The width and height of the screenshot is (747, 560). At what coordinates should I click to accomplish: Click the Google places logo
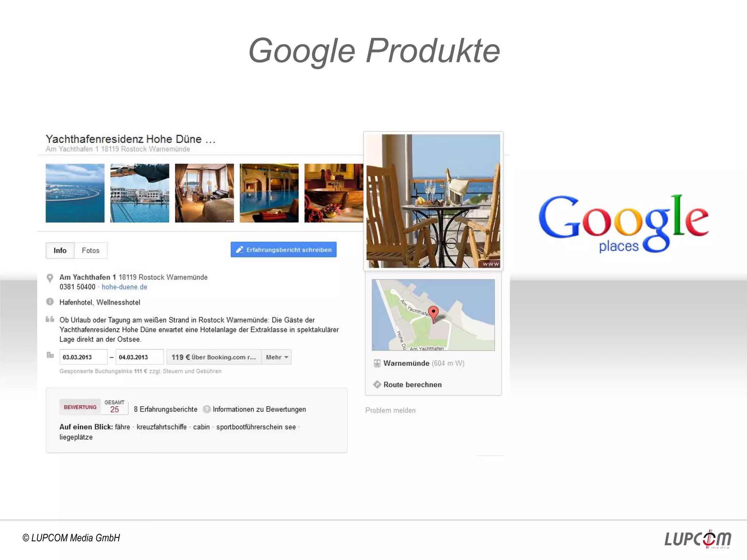pos(624,223)
